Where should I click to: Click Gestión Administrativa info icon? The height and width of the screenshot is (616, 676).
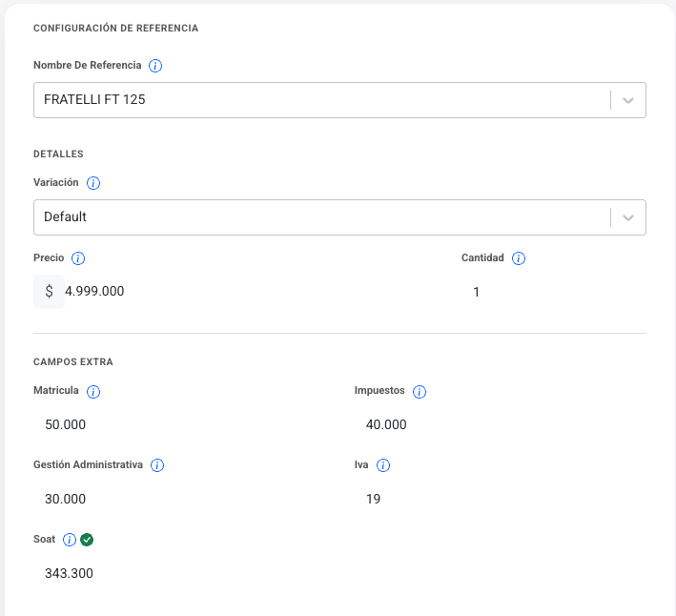pyautogui.click(x=157, y=466)
